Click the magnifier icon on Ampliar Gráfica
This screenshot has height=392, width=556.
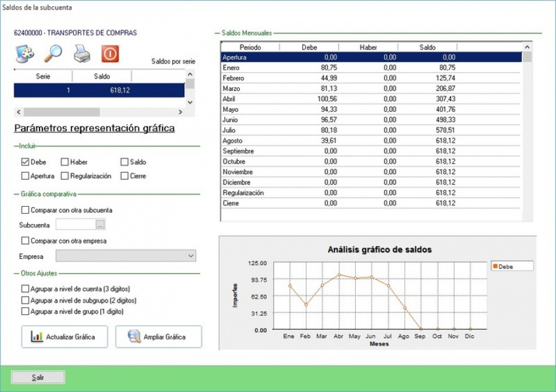[x=134, y=337]
